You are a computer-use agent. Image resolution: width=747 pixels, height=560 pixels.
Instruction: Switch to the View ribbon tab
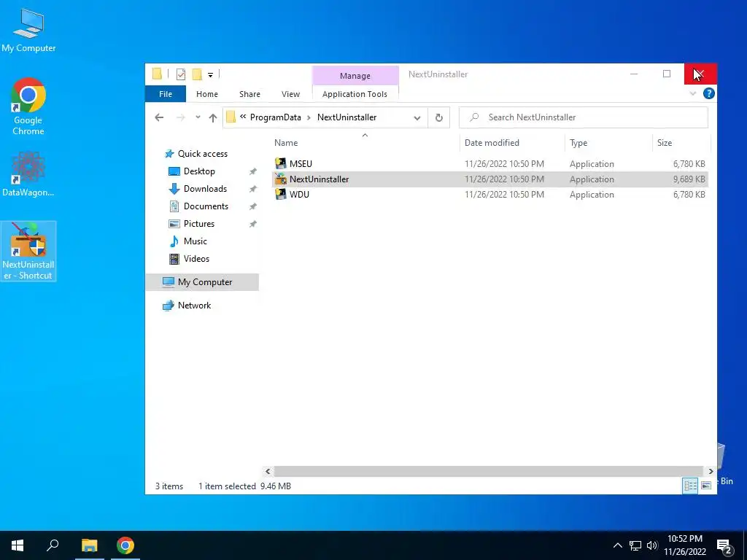pos(290,94)
